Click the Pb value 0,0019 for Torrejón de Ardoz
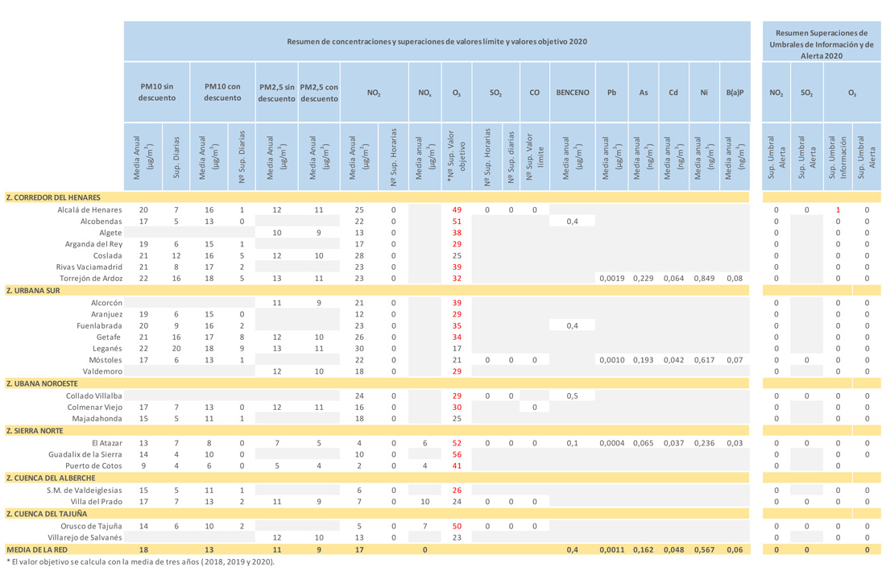 tap(611, 279)
